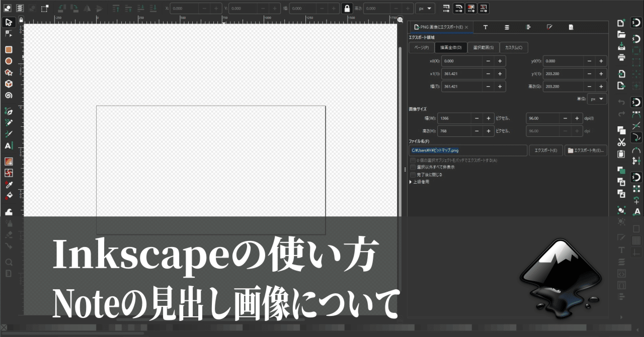Enable the 選択以外すべて非表示 checkbox
This screenshot has height=337, width=644.
click(x=412, y=166)
